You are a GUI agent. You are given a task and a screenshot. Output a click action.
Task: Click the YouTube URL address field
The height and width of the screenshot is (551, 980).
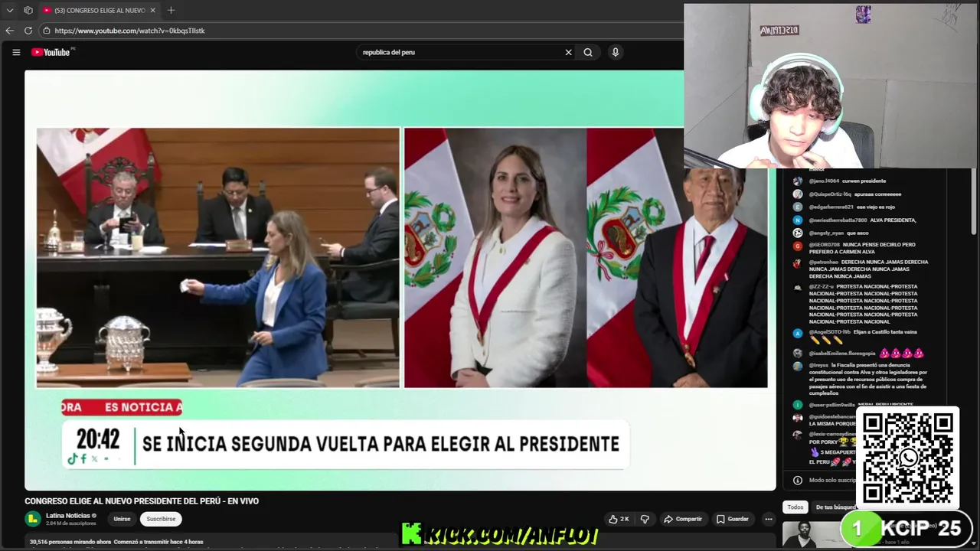pyautogui.click(x=129, y=31)
